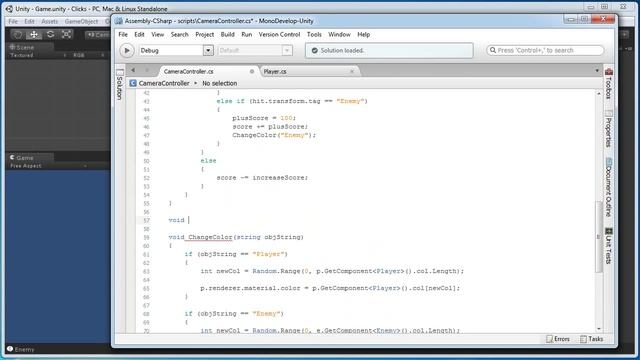
Task: Open the RGB render mode dropdown in Unity
Action: point(88,55)
